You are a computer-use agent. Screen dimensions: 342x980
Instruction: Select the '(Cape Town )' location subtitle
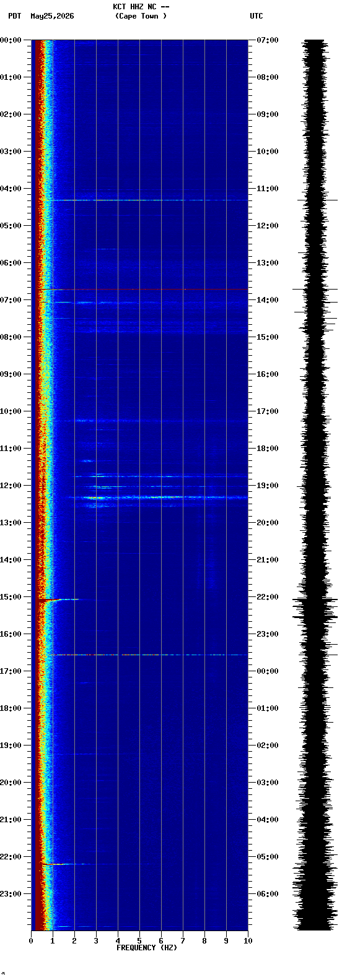pyautogui.click(x=141, y=16)
